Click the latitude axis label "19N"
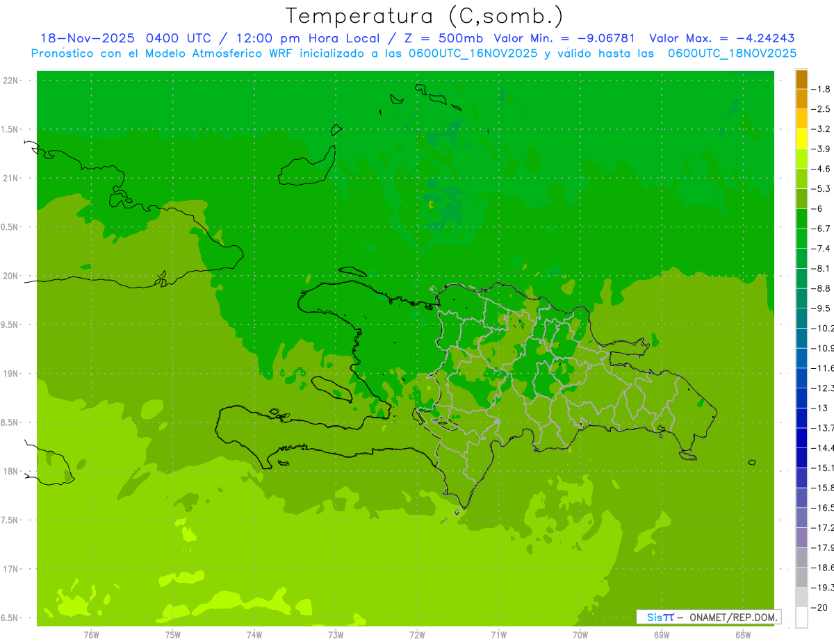This screenshot has height=644, width=834. (10, 374)
